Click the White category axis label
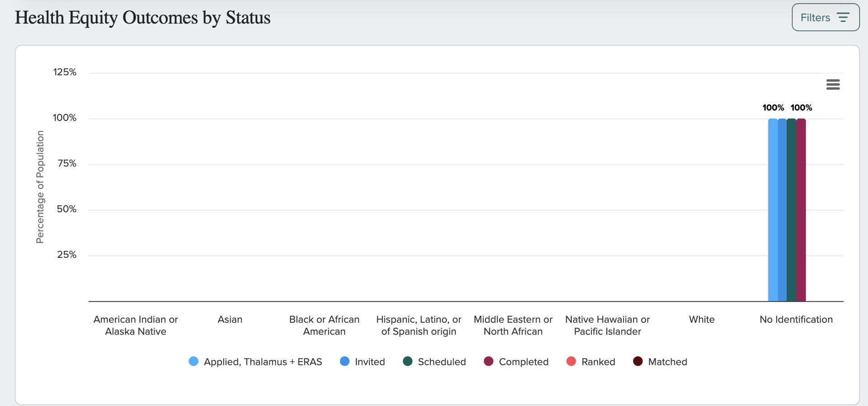 (x=702, y=319)
